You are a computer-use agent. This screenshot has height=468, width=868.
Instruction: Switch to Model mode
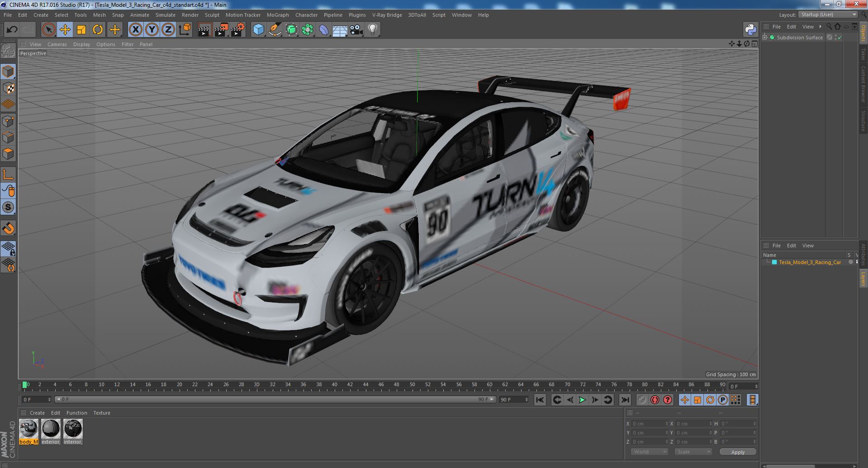point(8,71)
